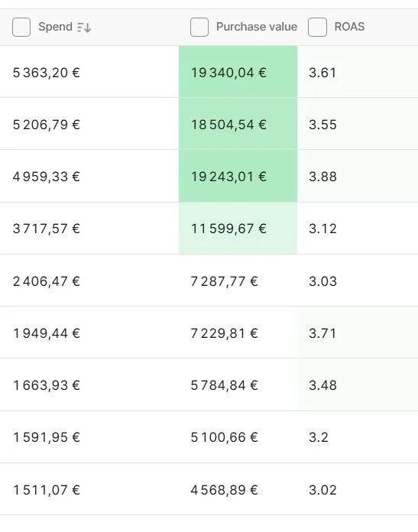Screen dimensions: 418x532
Task: Click the 11 599,67 € light green cell
Action: [x=238, y=229]
